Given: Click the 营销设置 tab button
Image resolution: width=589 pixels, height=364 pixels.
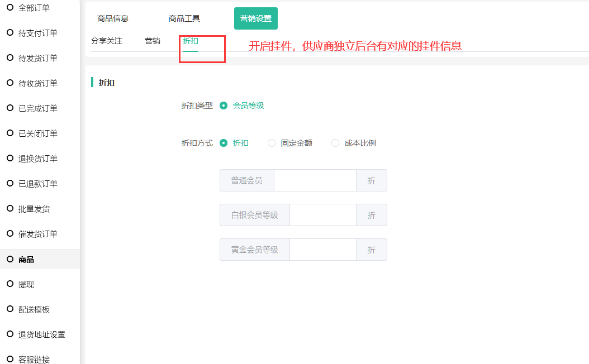Looking at the screenshot, I should click(256, 18).
